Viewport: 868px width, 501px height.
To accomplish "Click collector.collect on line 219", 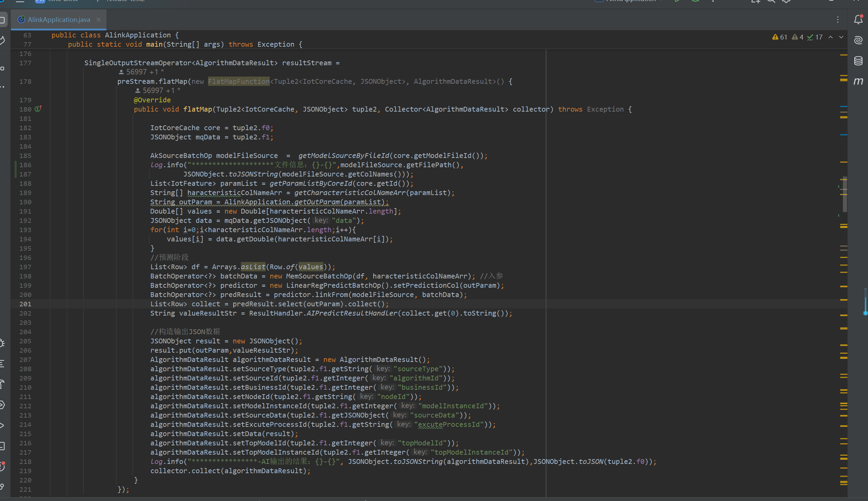I will pyautogui.click(x=185, y=471).
